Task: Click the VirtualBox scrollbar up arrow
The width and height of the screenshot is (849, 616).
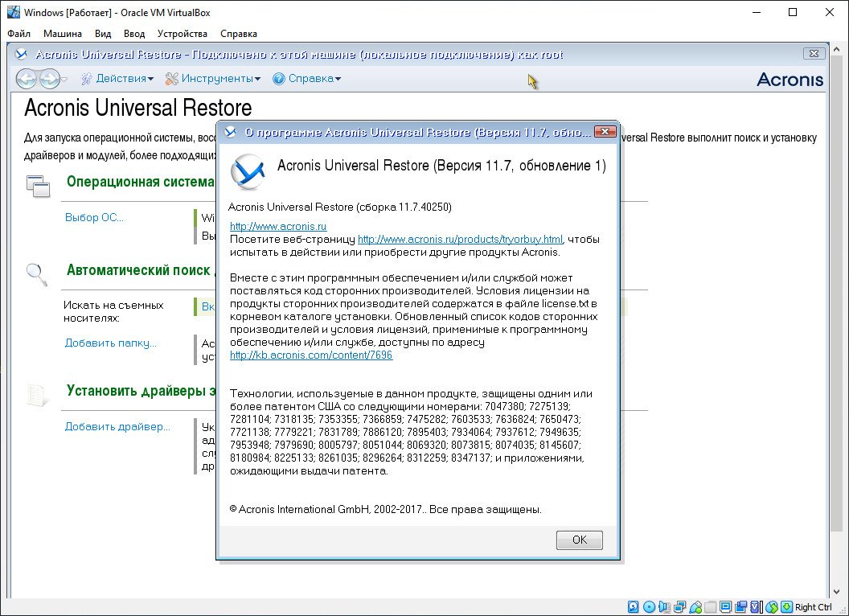Action: [837, 49]
